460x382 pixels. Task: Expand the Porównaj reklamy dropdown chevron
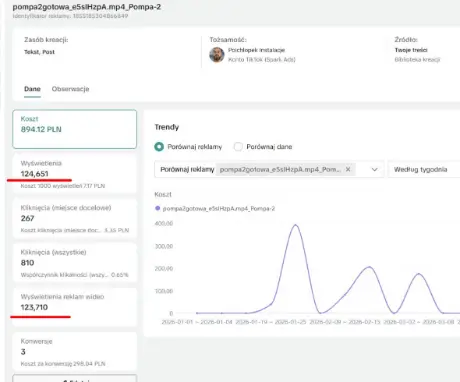[375, 169]
